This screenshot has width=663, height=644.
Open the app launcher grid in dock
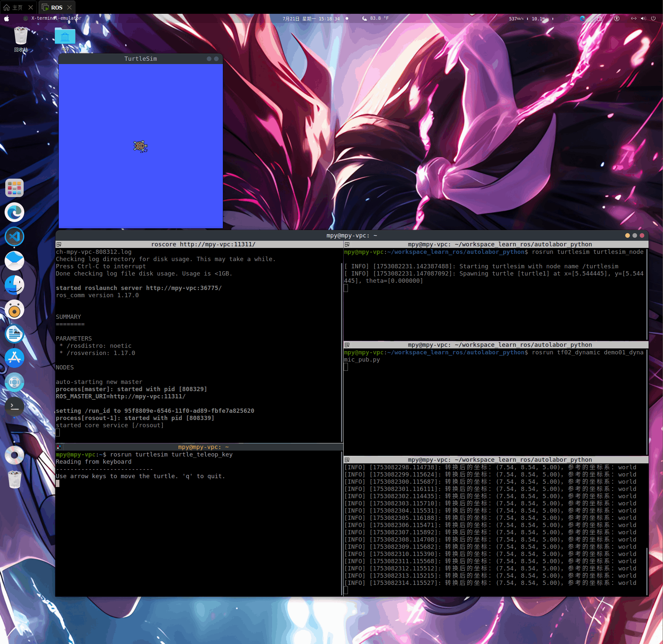(14, 188)
